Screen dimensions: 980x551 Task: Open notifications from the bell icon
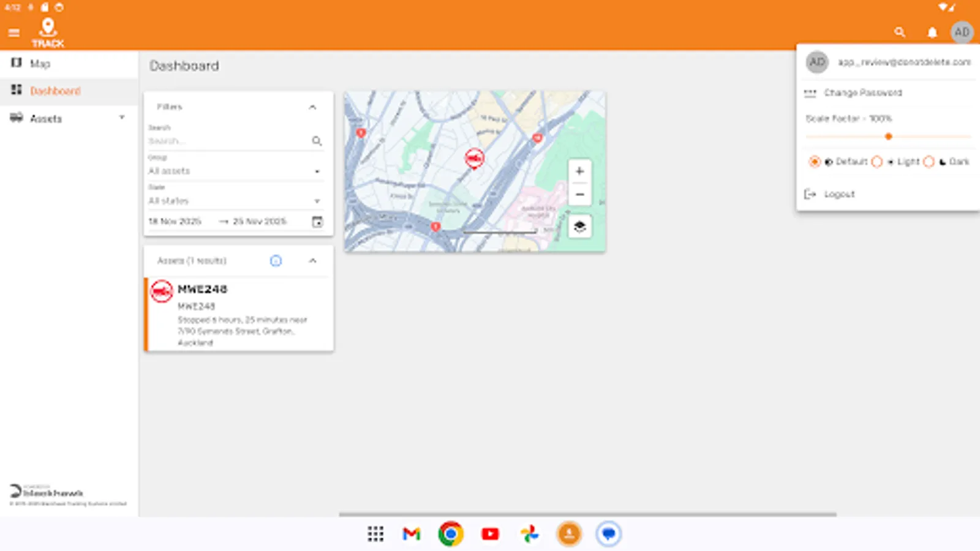[932, 32]
